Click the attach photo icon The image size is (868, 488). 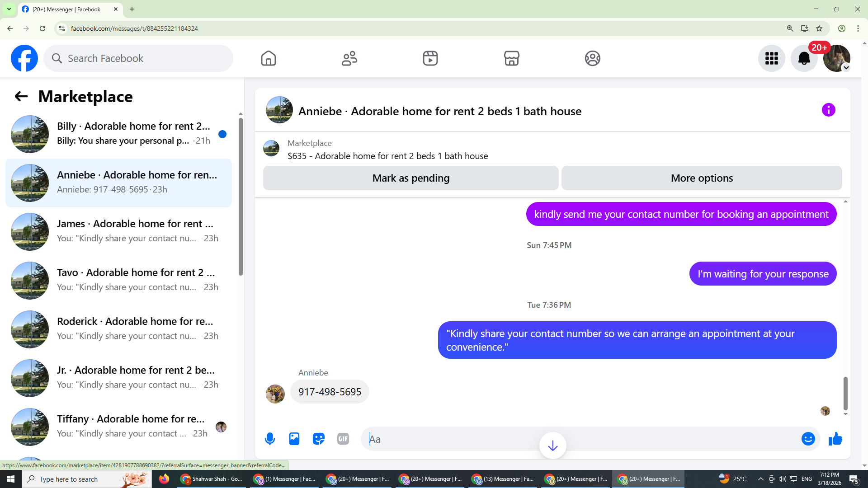294,439
